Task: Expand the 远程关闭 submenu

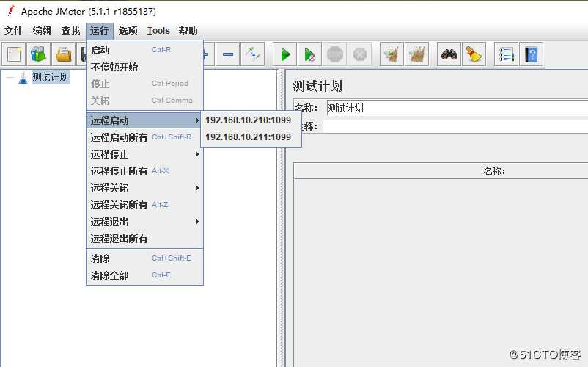Action: pos(144,188)
